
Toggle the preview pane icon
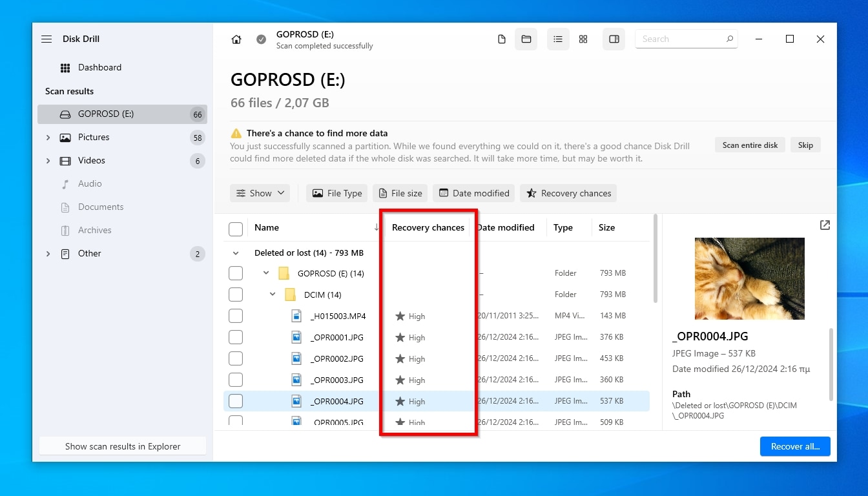coord(614,39)
